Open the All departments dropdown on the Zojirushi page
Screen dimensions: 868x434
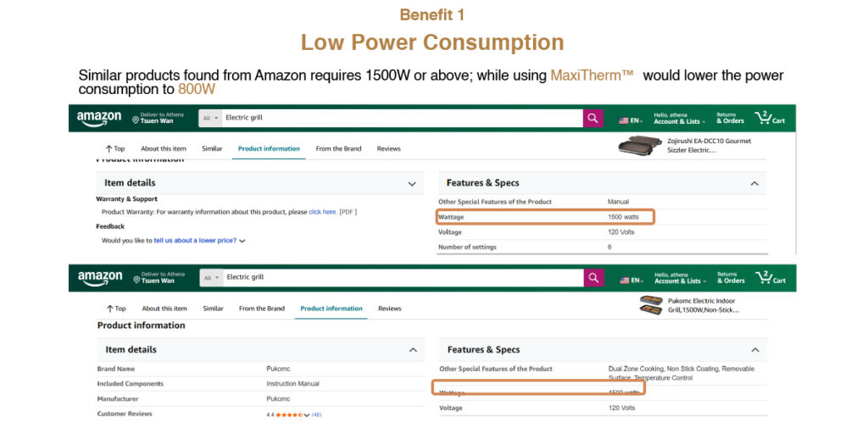(x=211, y=118)
